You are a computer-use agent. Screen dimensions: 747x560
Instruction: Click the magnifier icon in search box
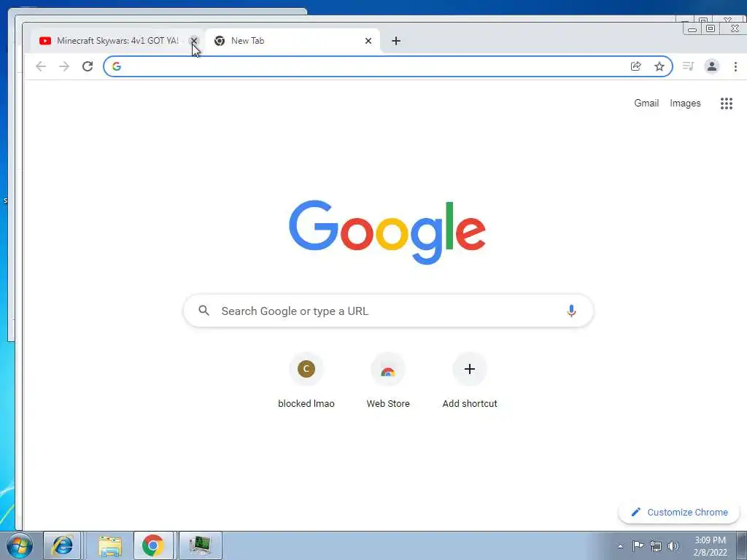(x=204, y=311)
